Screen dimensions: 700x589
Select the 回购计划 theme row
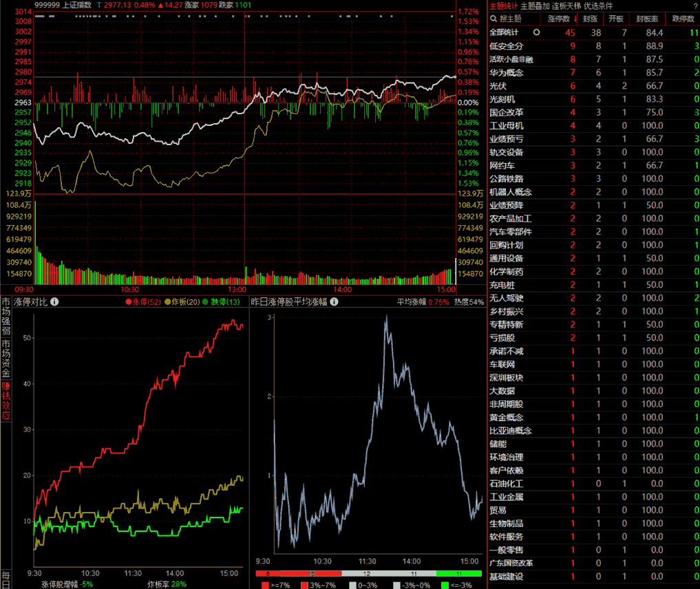(594, 245)
